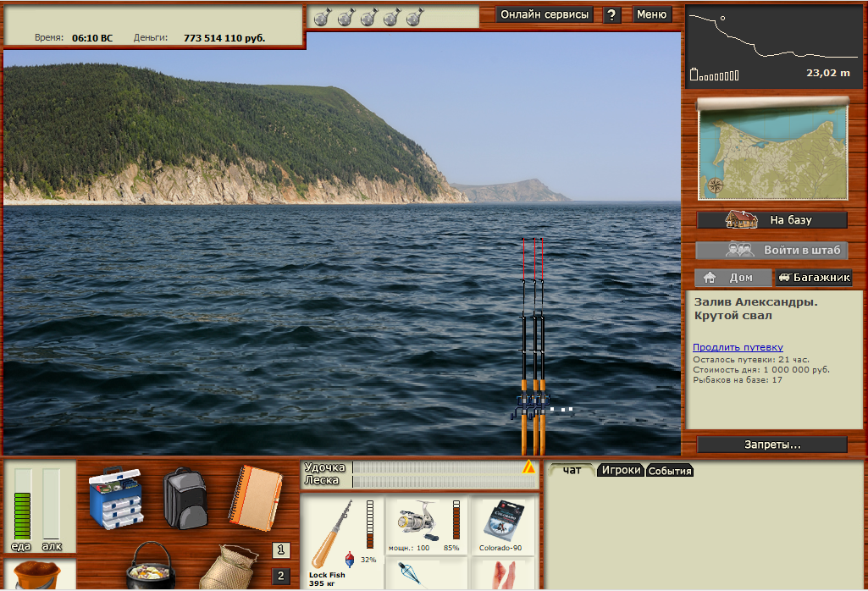868x591 pixels.
Task: Open the Багажник trunk
Action: click(813, 277)
